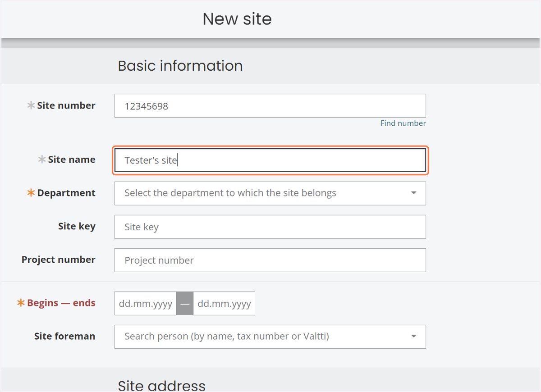Click the Site key label
This screenshot has height=392, width=541.
pyautogui.click(x=77, y=226)
